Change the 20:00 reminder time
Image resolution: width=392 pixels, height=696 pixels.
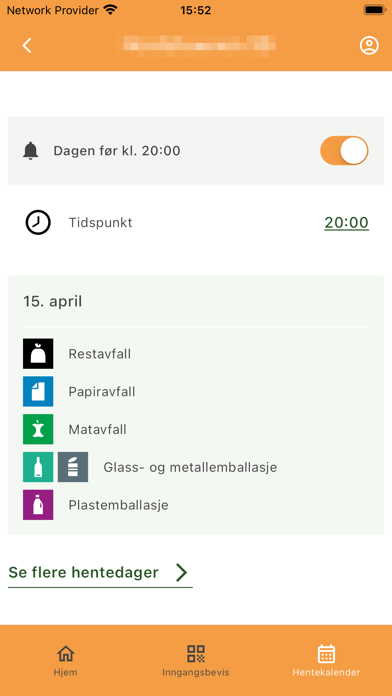346,222
